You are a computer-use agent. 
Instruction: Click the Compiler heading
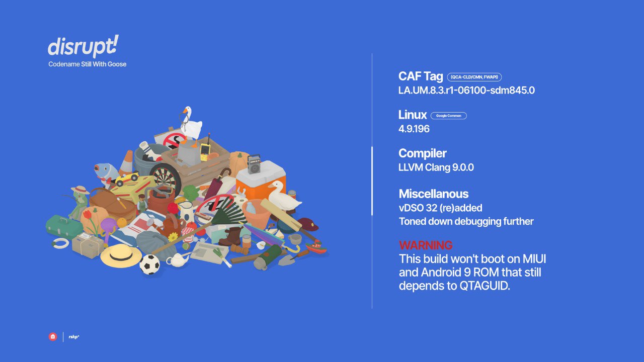[422, 153]
